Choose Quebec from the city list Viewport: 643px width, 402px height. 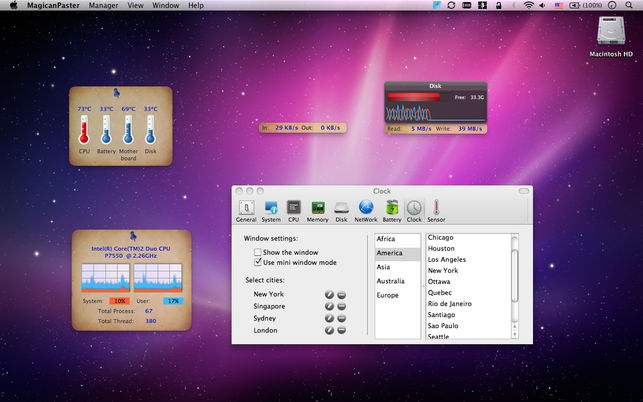click(468, 292)
